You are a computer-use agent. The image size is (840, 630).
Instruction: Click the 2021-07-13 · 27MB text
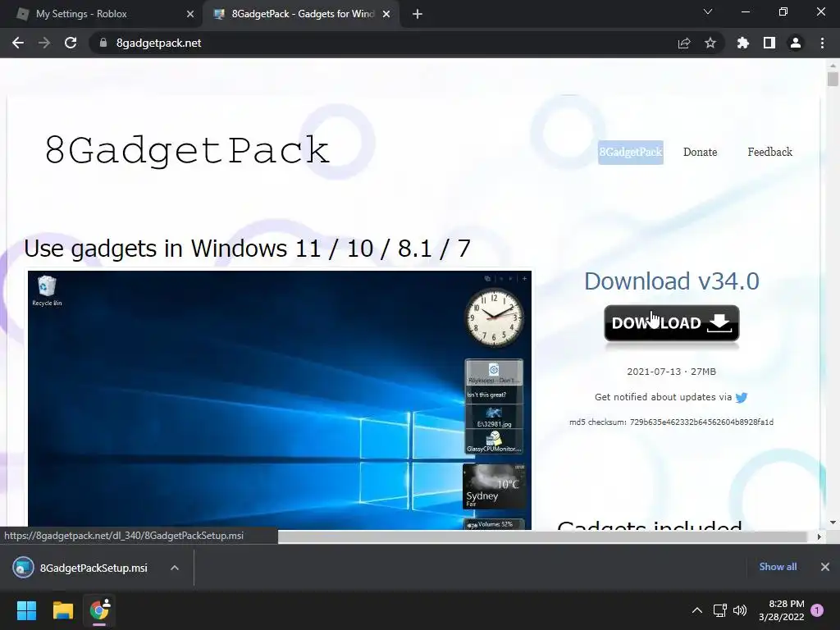point(671,372)
